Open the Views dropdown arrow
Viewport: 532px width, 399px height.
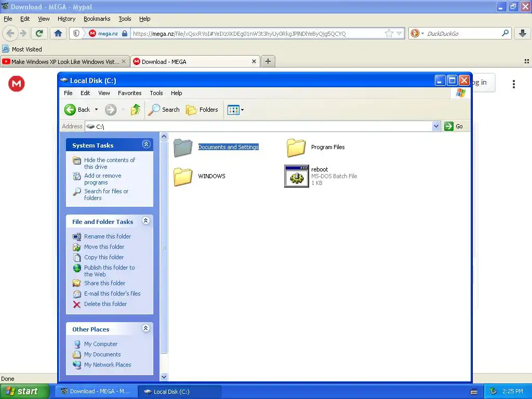[x=242, y=110]
